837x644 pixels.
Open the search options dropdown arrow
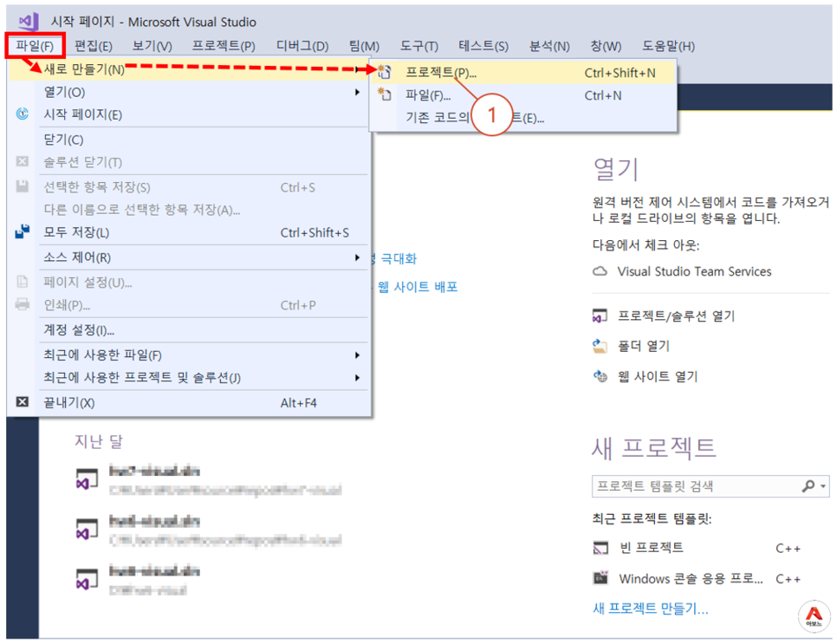click(x=824, y=486)
